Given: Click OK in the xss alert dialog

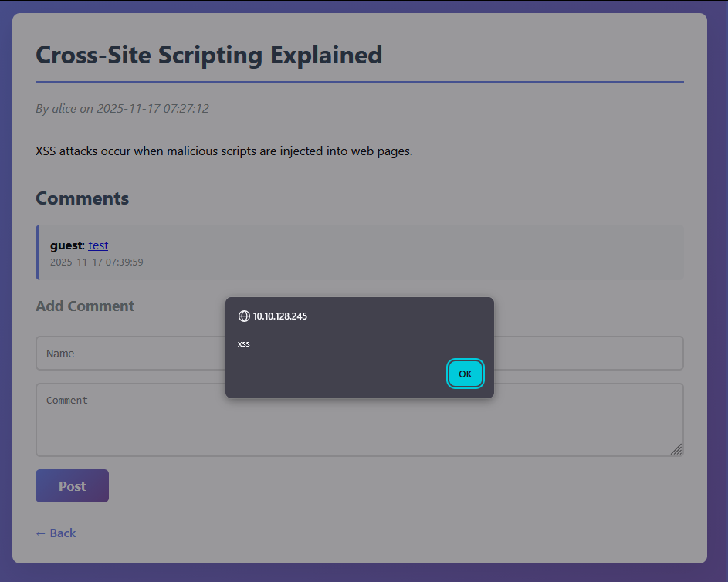Looking at the screenshot, I should pos(466,374).
